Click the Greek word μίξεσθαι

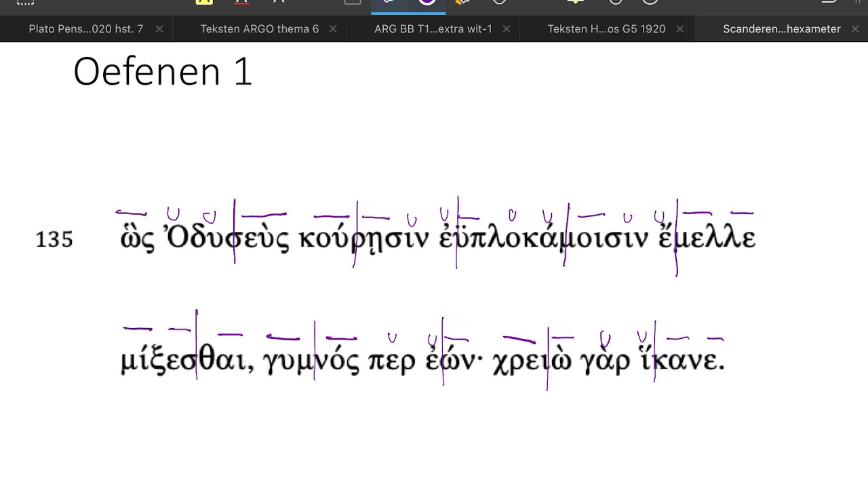(x=187, y=360)
